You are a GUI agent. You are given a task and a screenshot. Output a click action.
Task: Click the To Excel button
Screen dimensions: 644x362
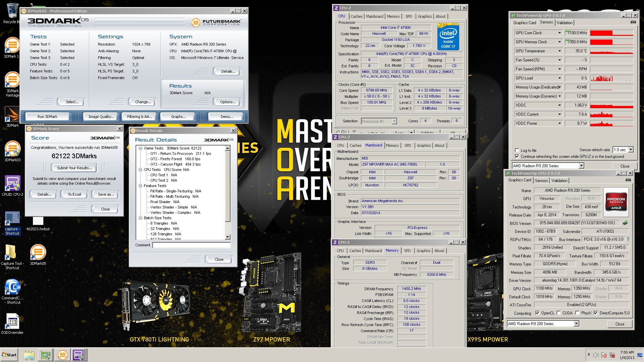[74, 194]
